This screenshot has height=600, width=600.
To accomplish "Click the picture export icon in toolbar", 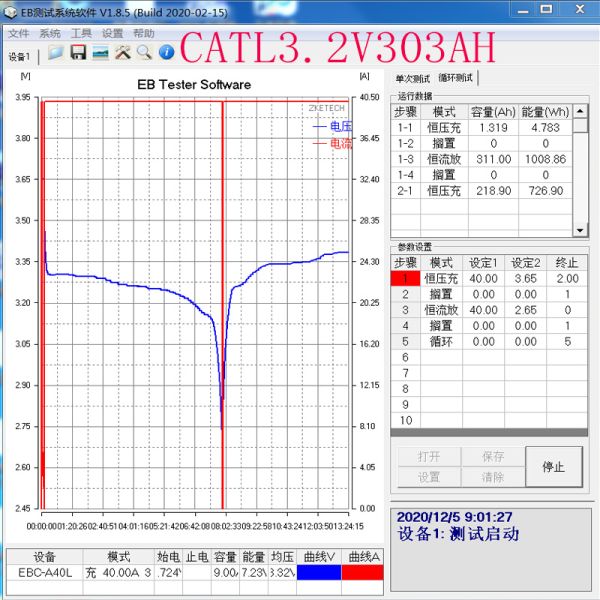I will pos(100,52).
